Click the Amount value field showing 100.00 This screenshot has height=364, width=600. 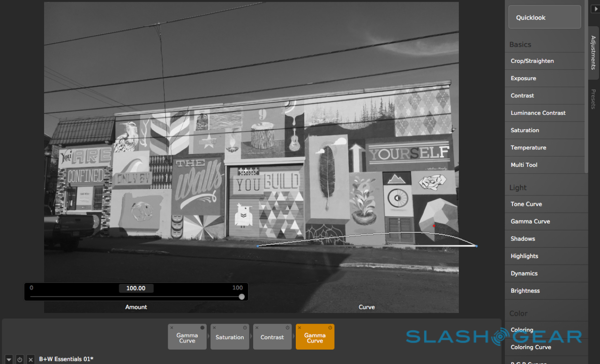pyautogui.click(x=136, y=288)
